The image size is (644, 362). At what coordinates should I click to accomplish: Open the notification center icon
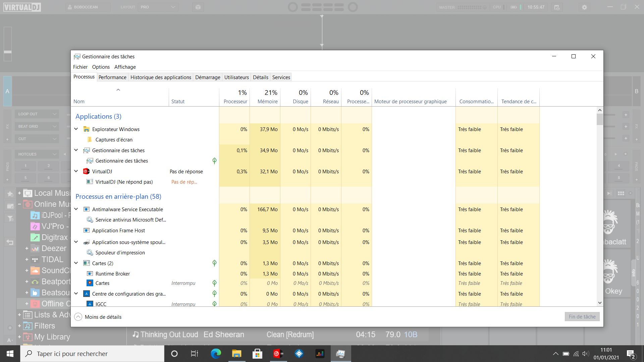click(631, 354)
